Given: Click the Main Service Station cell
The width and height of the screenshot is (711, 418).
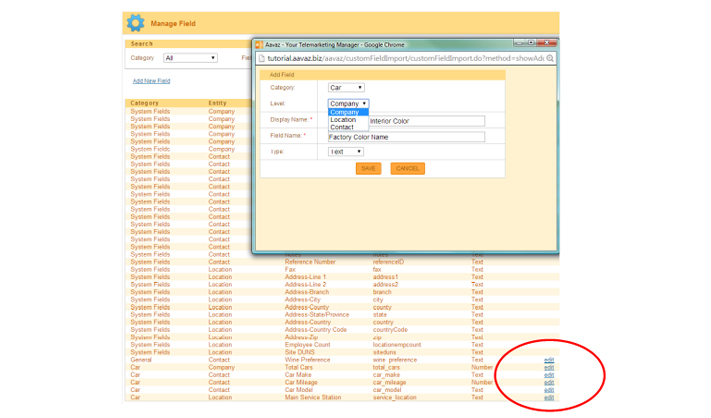Looking at the screenshot, I should [x=313, y=398].
